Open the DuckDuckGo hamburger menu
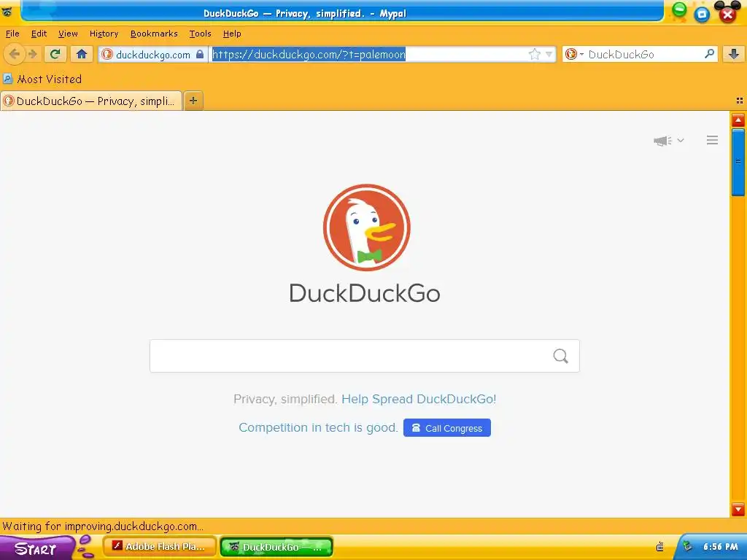Image resolution: width=747 pixels, height=560 pixels. 712,140
